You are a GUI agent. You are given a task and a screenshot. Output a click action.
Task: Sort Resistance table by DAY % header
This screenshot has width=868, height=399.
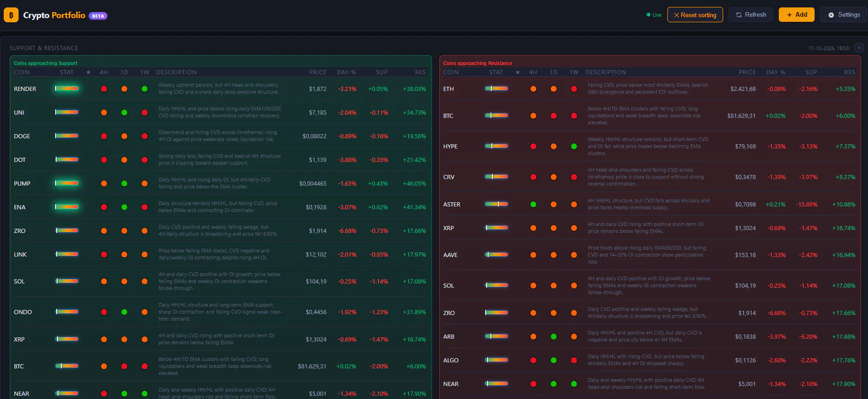776,72
